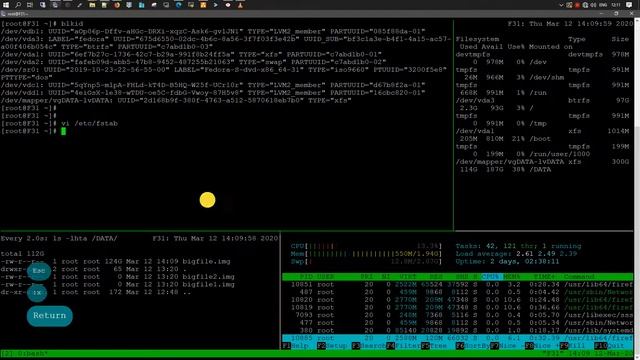This screenshot has height=360, width=640.
Task: Sort htop by MEM% column header
Action: [x=511, y=277]
